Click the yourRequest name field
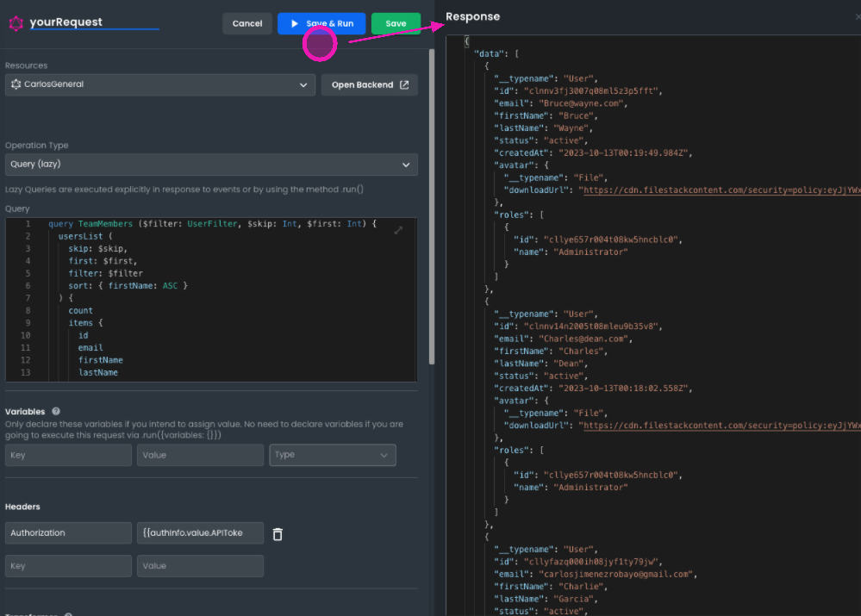The height and width of the screenshot is (616, 861). pos(93,22)
